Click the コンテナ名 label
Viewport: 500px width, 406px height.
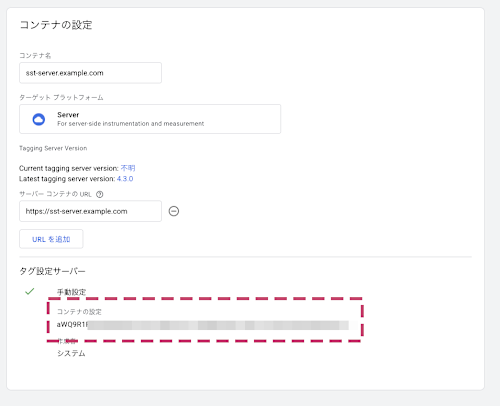tap(35, 56)
